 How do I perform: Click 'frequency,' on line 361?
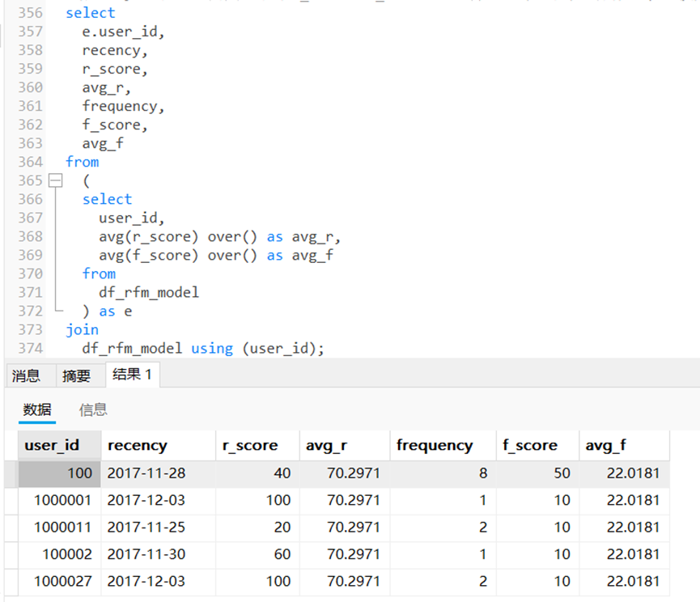click(123, 107)
